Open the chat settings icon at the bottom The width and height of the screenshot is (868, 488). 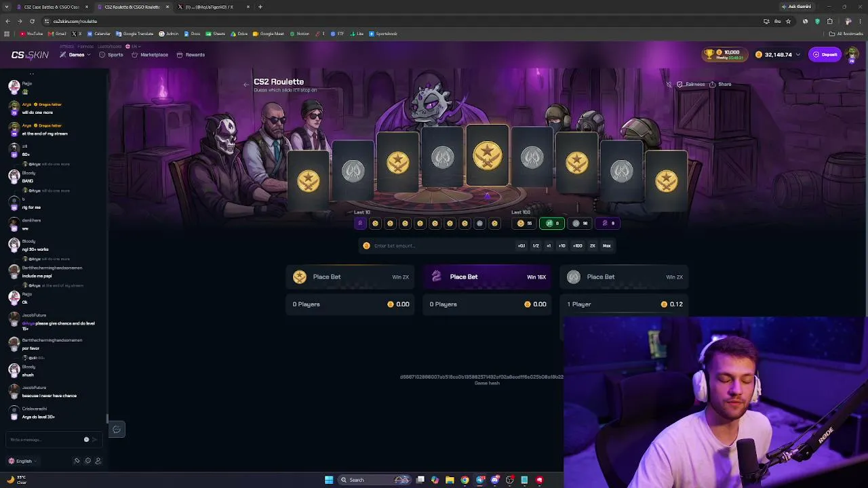point(87,462)
